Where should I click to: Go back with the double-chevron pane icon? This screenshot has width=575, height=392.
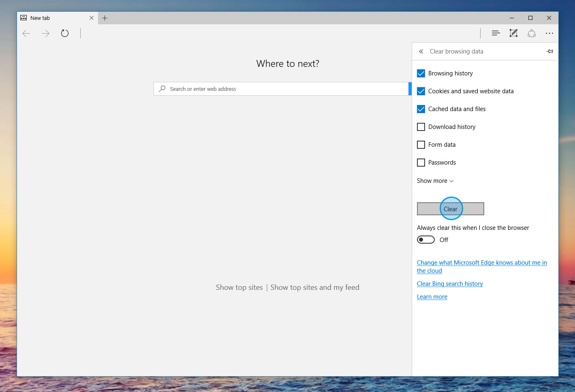pos(421,51)
